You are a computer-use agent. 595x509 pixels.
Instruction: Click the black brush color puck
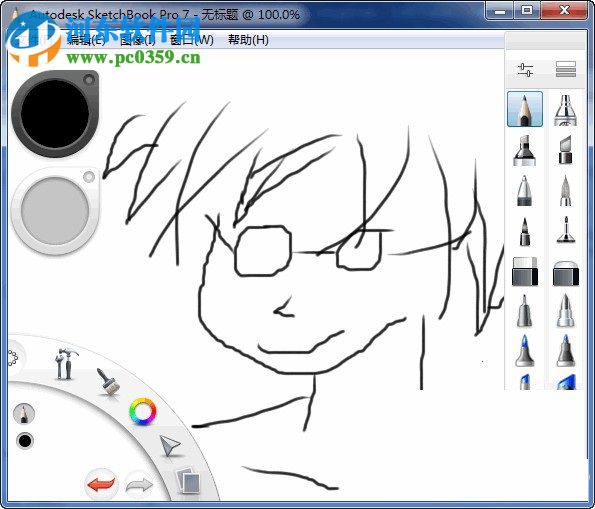pyautogui.click(x=55, y=114)
